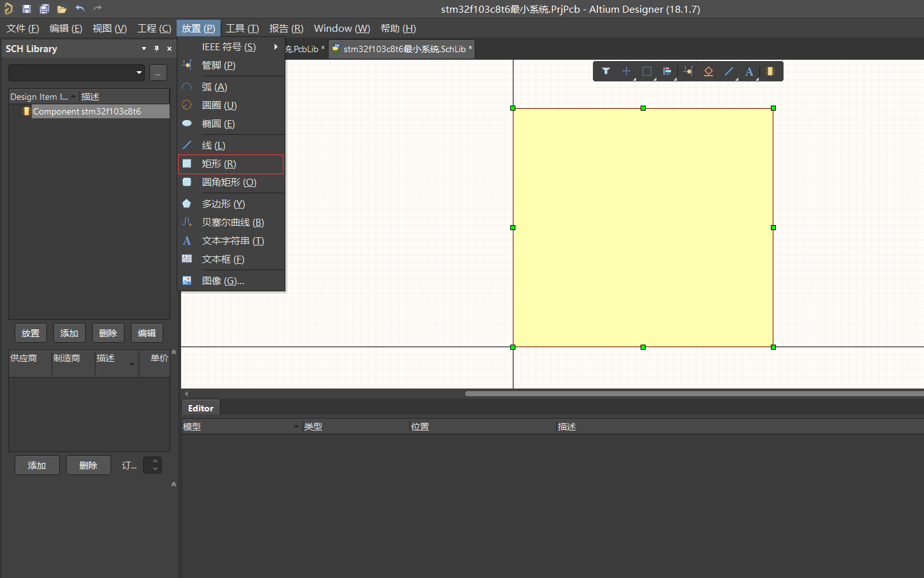Screen dimensions: 924x578
Task: Open the library filter combo box
Action: (x=76, y=72)
